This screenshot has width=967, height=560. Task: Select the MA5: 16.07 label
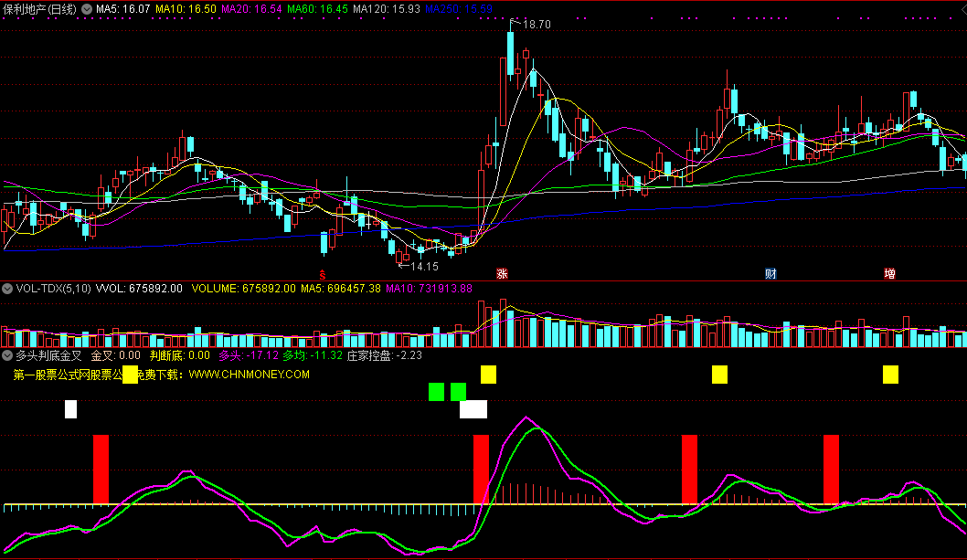[122, 9]
